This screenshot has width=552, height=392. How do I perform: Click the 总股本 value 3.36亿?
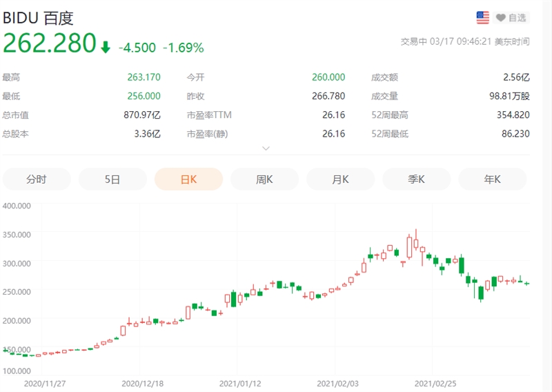coord(147,134)
